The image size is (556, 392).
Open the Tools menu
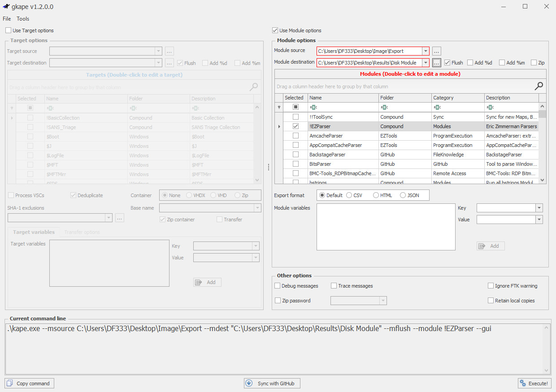pos(23,19)
